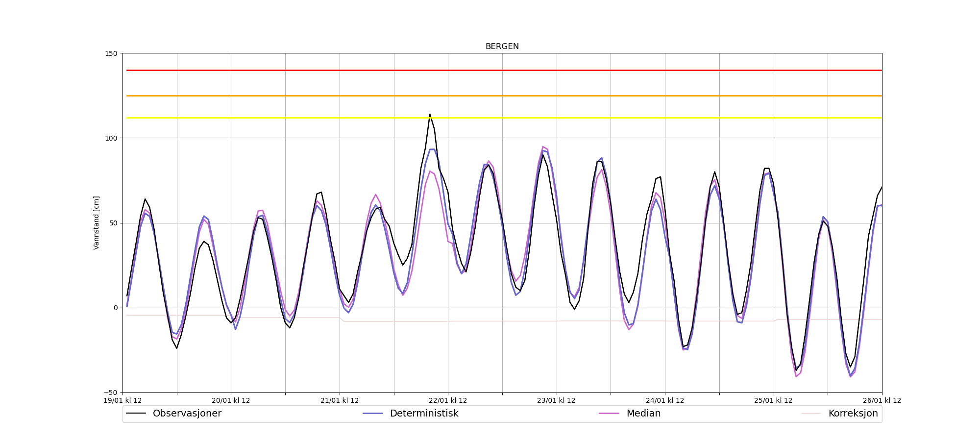Click the Median legend label

click(x=643, y=414)
